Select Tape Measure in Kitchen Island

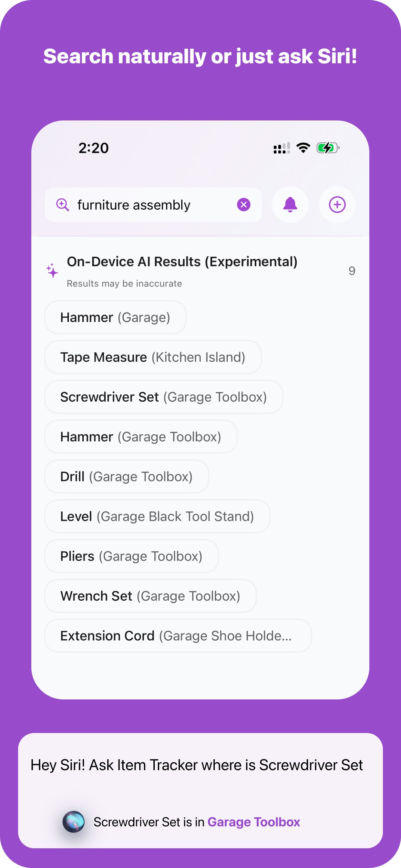(152, 357)
